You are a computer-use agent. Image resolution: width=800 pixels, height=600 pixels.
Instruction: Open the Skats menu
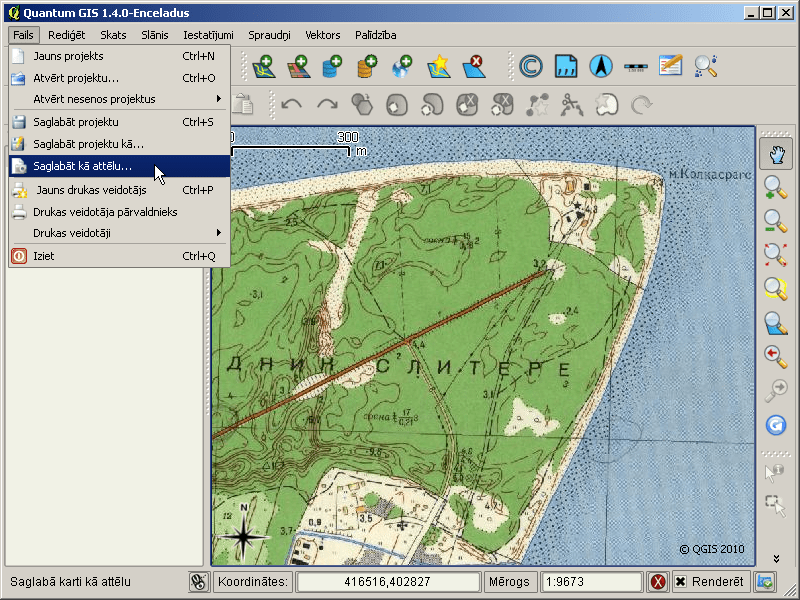pos(113,35)
